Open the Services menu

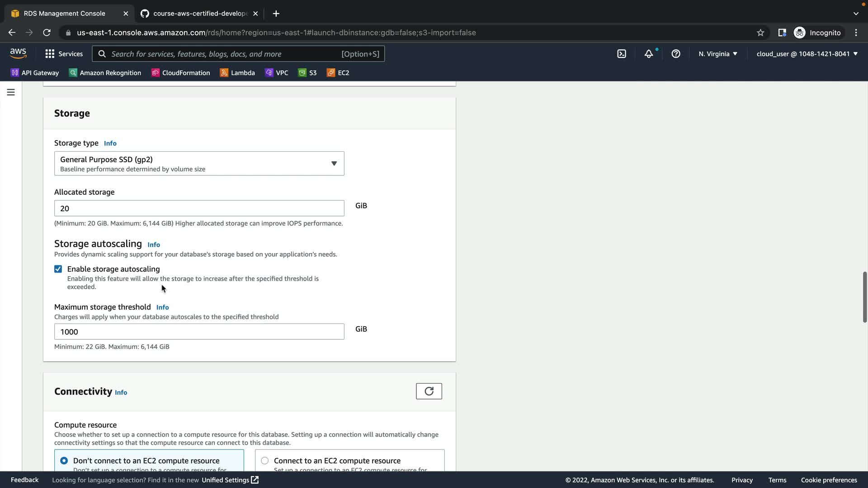click(64, 54)
